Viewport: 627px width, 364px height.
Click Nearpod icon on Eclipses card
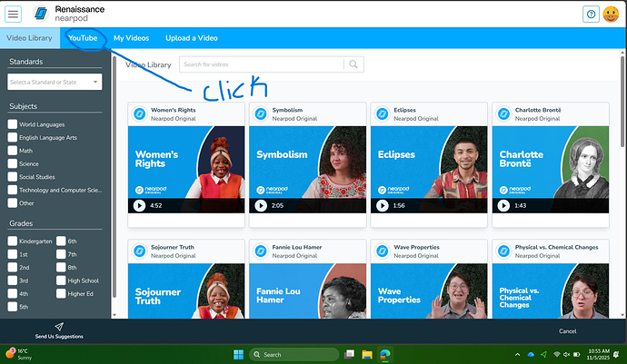pos(383,113)
